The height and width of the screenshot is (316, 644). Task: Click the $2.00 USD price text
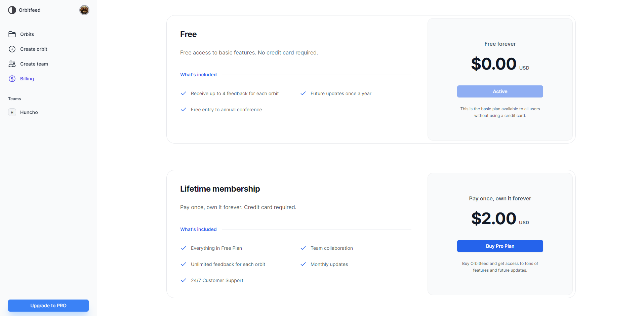click(x=500, y=219)
